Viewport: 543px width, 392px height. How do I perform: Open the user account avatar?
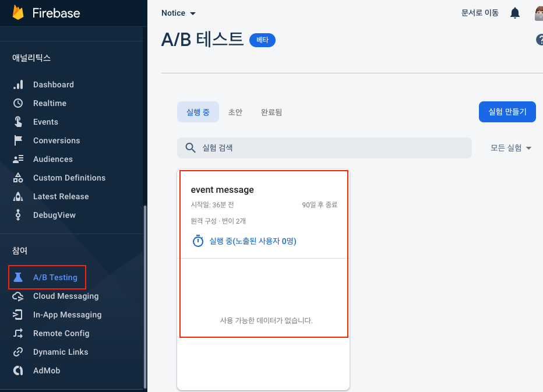click(x=539, y=13)
